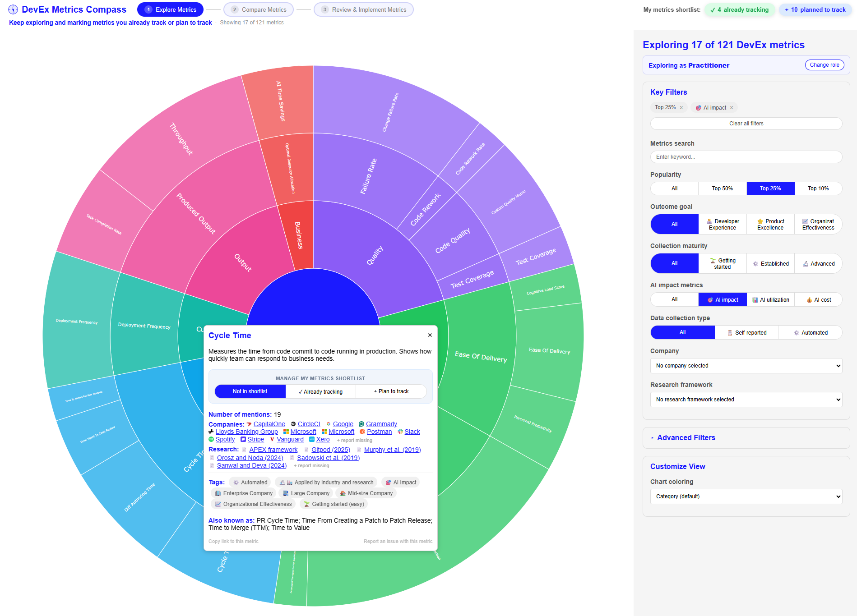Screen dimensions: 857x616
Task: Click the DevEx Metrics Compass logo icon
Action: click(x=13, y=9)
